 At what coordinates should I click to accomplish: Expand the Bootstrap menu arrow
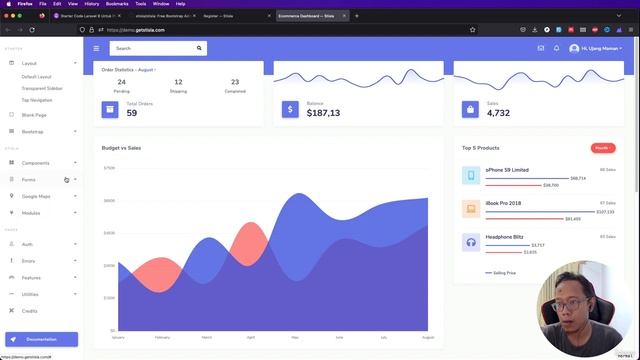[75, 131]
